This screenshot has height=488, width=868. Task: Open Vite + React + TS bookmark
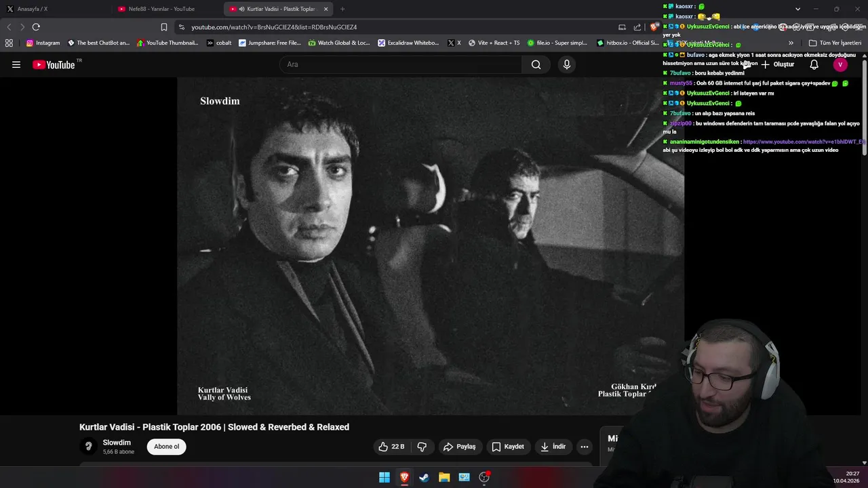[494, 43]
